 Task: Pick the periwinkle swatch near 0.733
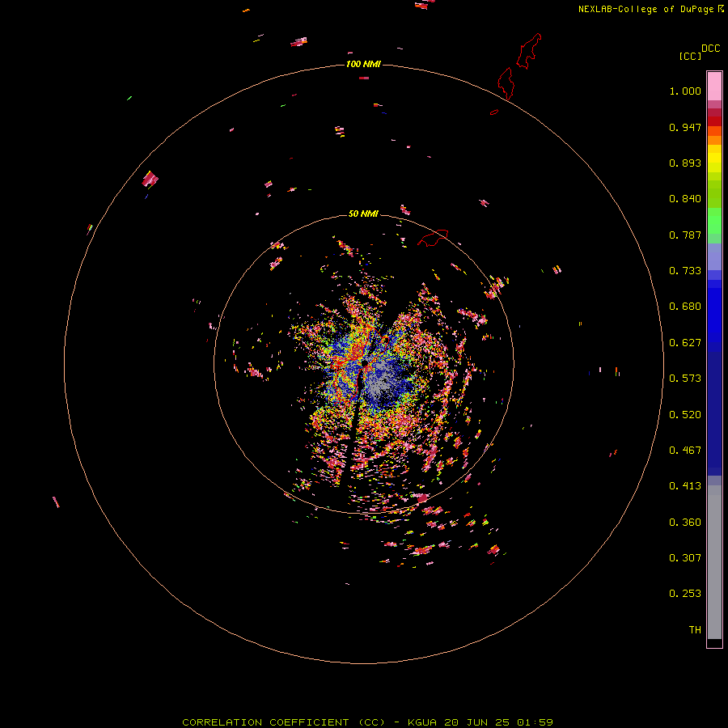coord(714,256)
